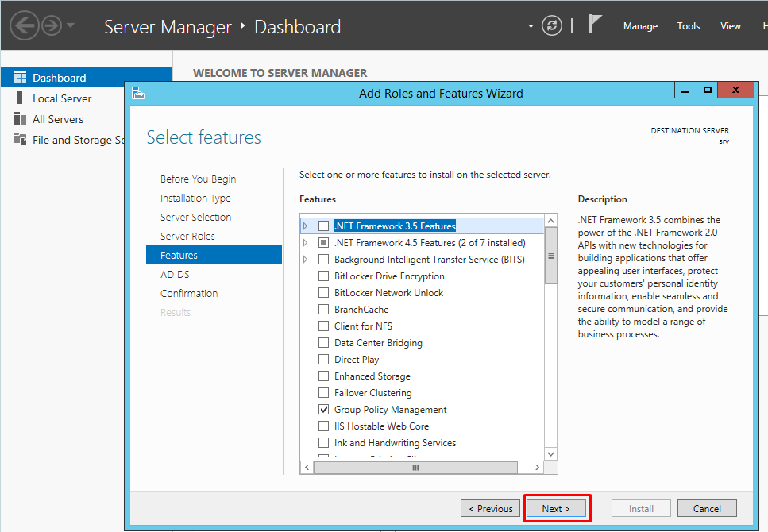768x532 pixels.
Task: Click the File and Storage Services icon
Action: pos(20,139)
